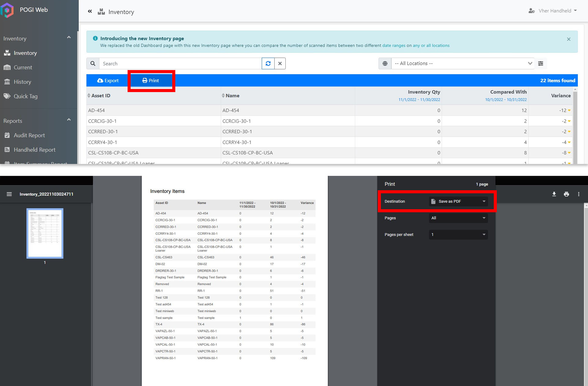Open the PDF viewer hamburger menu
Image resolution: width=588 pixels, height=386 pixels.
[9, 194]
